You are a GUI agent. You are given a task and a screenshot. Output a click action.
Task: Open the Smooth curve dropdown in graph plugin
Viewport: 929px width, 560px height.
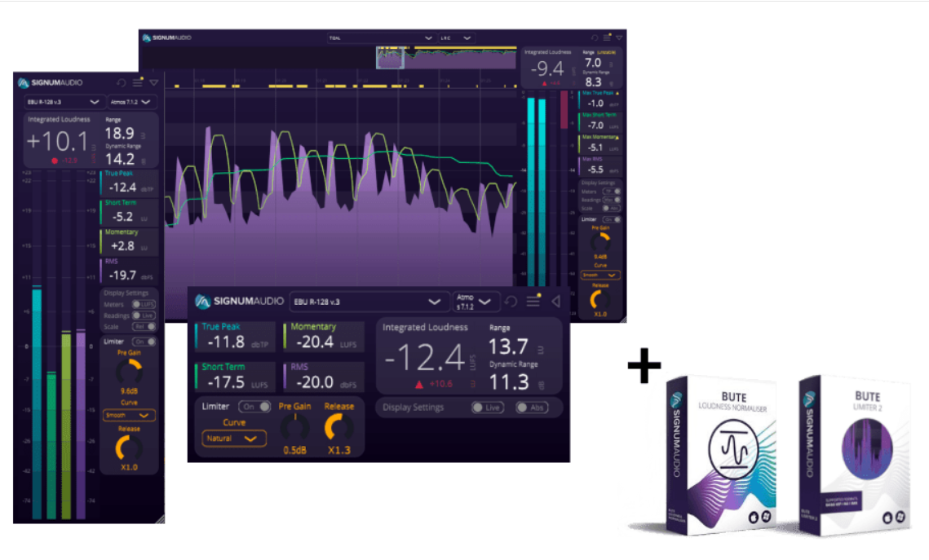pos(600,276)
